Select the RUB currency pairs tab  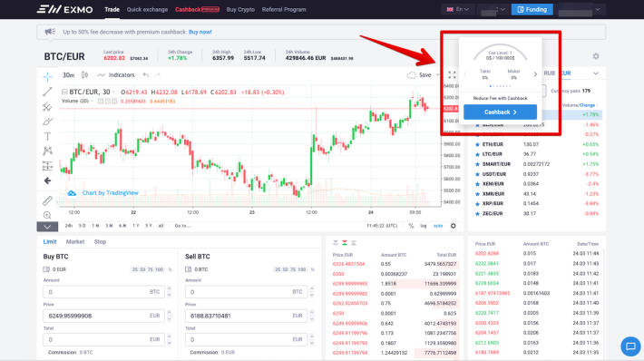pos(550,73)
